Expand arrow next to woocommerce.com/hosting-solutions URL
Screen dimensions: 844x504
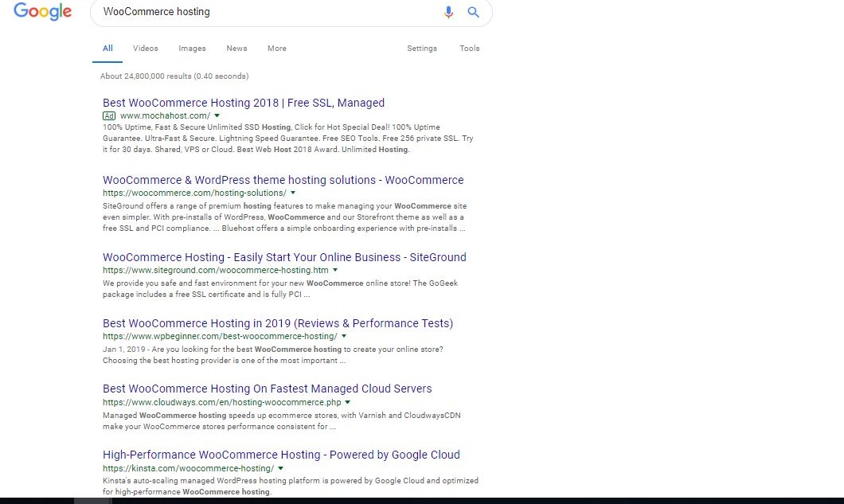[293, 193]
